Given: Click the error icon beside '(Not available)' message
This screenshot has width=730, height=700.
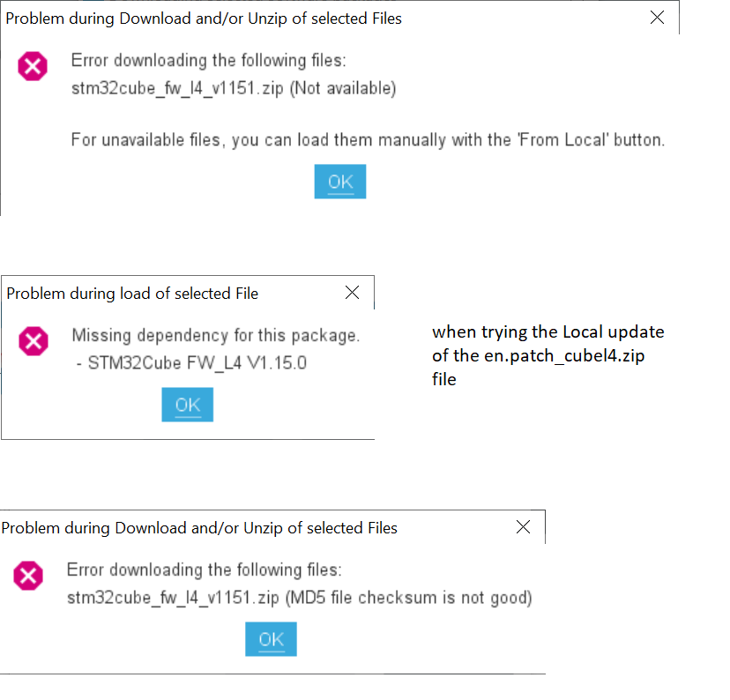Looking at the screenshot, I should (33, 66).
